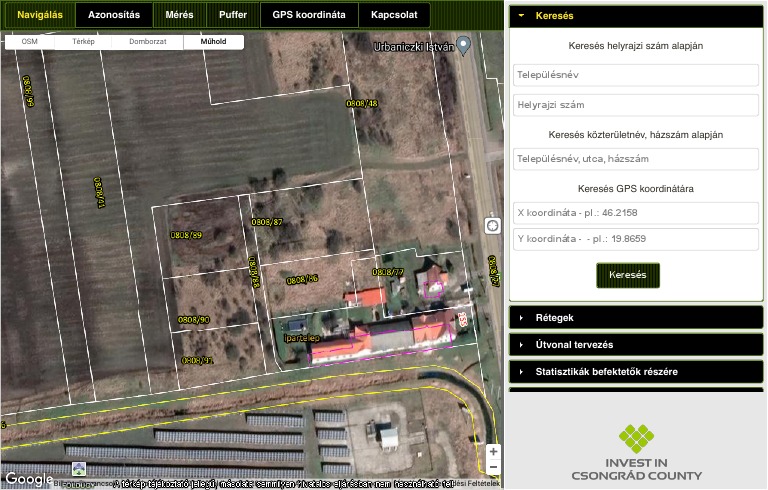Click the Google logo on map
This screenshot has width=768, height=490.
coord(28,480)
